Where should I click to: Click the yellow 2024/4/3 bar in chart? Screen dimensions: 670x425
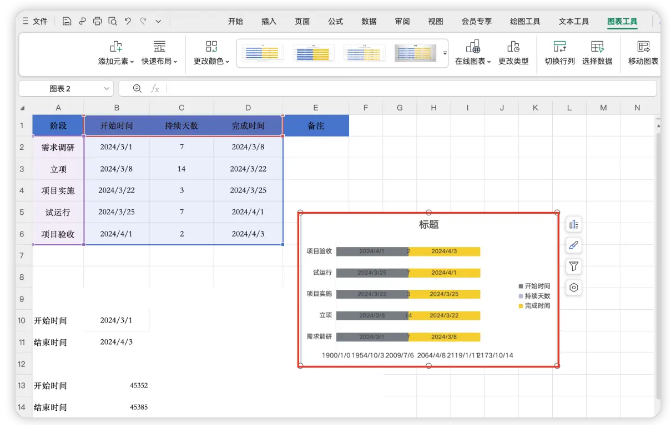[444, 251]
